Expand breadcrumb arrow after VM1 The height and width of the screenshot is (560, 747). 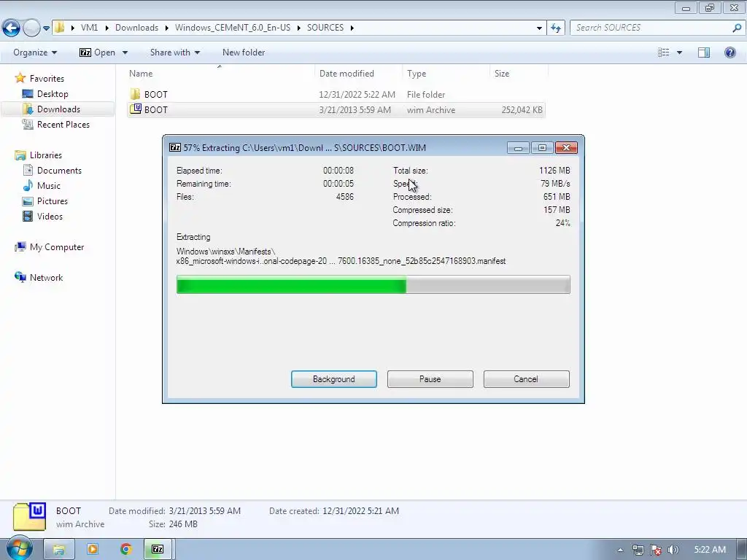(x=107, y=28)
